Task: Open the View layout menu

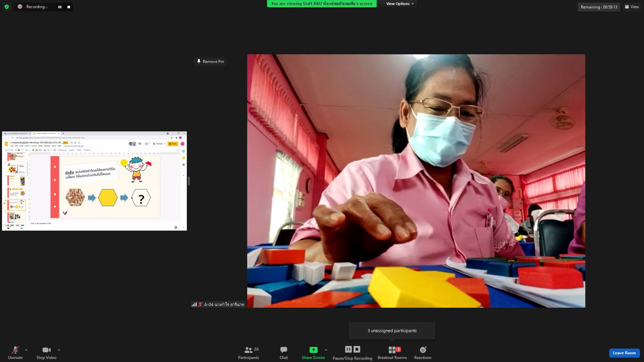Action: pos(632,7)
